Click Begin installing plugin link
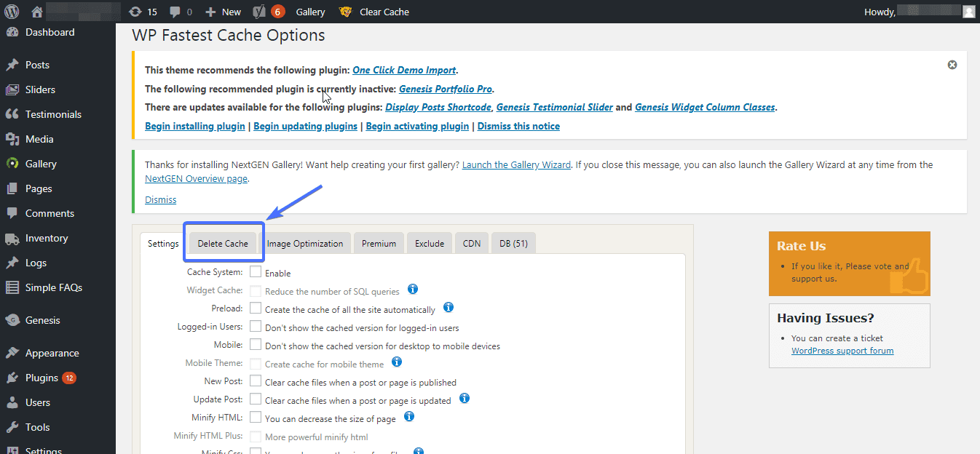 pyautogui.click(x=195, y=126)
